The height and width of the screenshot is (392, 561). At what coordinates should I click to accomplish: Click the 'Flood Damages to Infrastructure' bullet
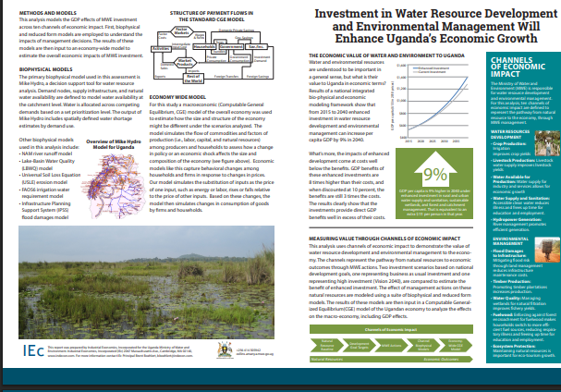518,263
